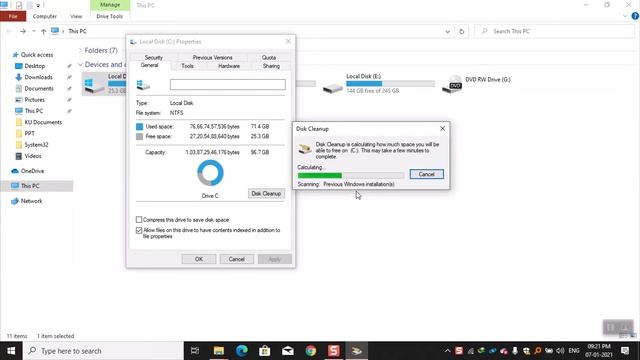Image resolution: width=640 pixels, height=360 pixels.
Task: Close the Disk Cleanup dialog
Action: [x=442, y=129]
